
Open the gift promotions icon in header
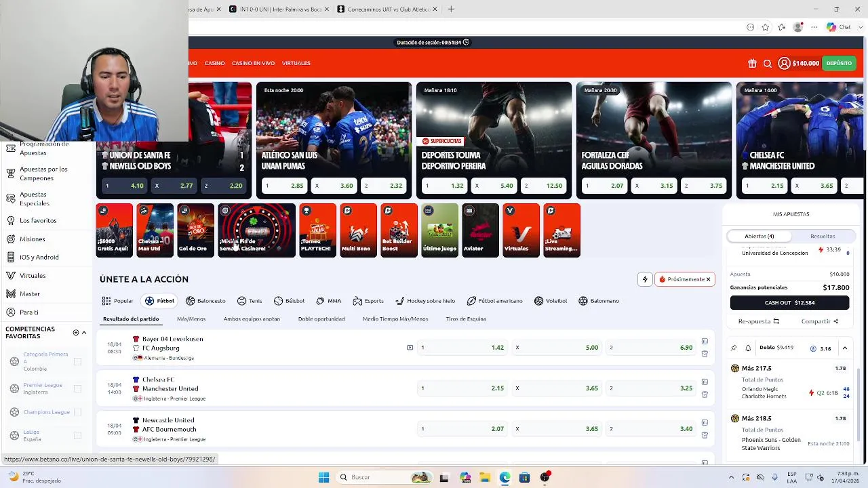click(752, 63)
